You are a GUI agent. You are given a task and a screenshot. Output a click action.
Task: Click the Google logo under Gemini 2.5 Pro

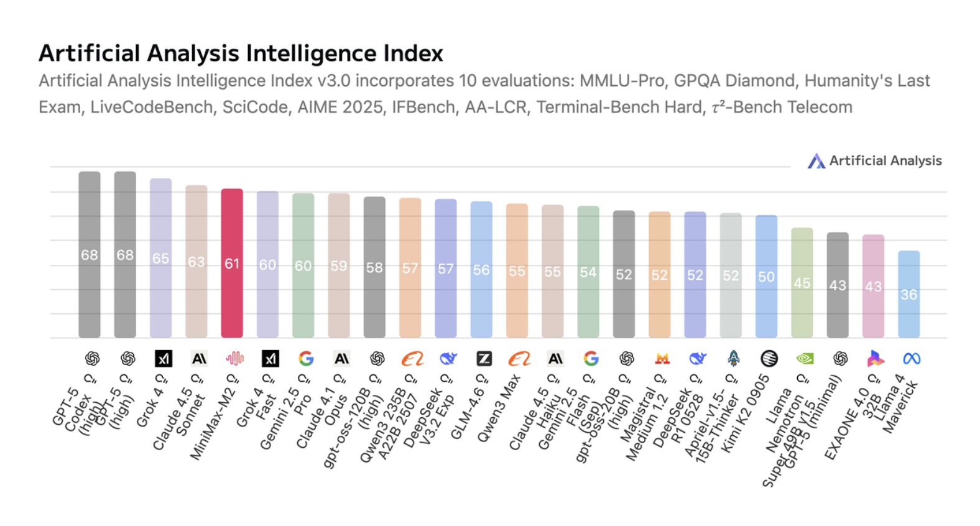[306, 359]
